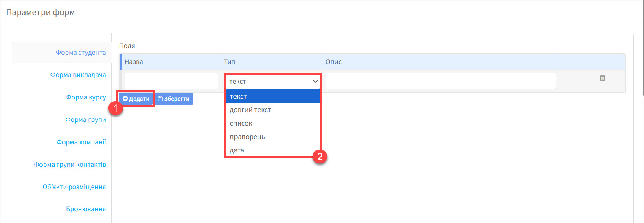Open the Форма студента tab
This screenshot has width=644, height=223.
[x=81, y=53]
